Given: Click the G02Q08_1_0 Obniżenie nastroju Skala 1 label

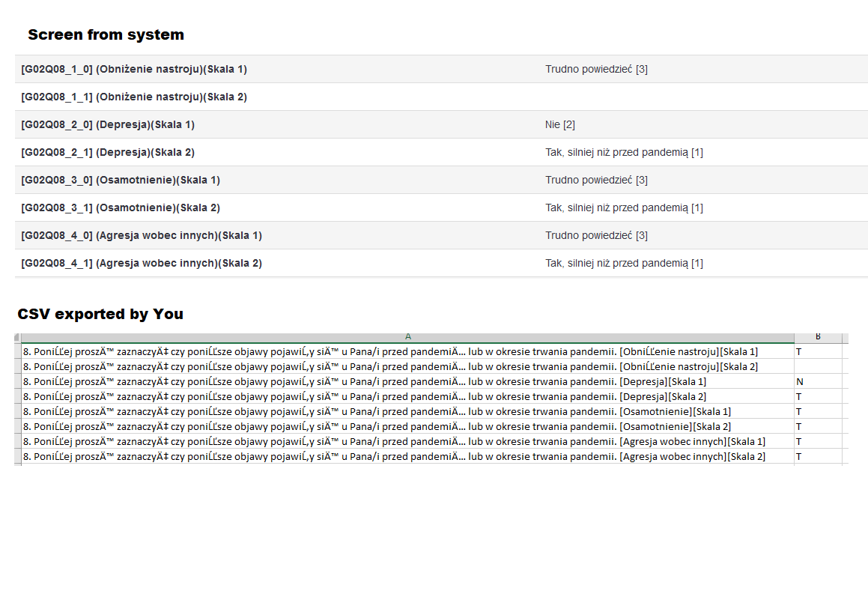Looking at the screenshot, I should [x=134, y=69].
